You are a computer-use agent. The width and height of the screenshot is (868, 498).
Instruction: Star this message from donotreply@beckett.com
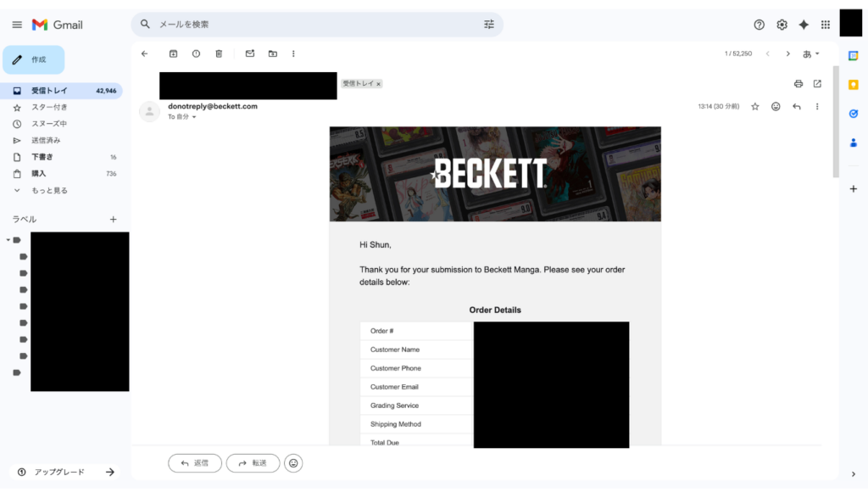(x=755, y=106)
